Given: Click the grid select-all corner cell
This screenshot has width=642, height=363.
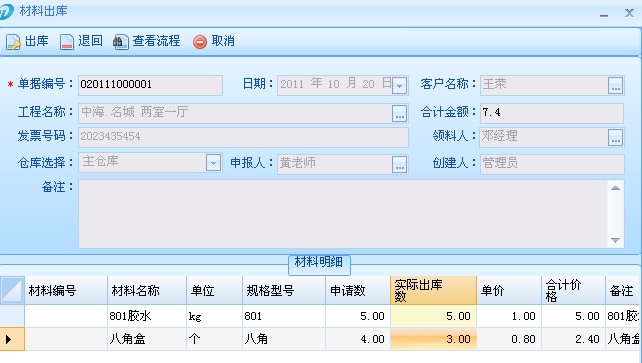Looking at the screenshot, I should [x=12, y=291].
